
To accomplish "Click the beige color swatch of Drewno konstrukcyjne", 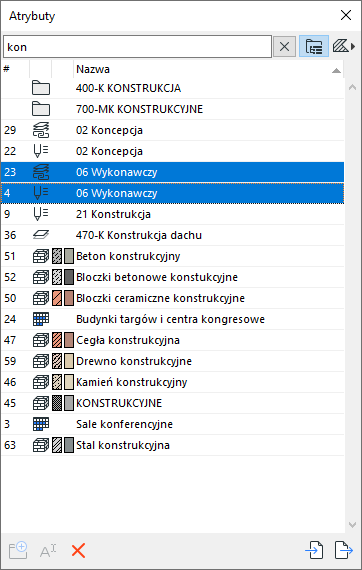I will pos(69,361).
